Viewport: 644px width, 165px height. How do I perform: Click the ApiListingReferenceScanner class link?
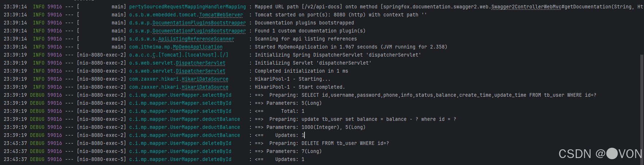click(196, 39)
